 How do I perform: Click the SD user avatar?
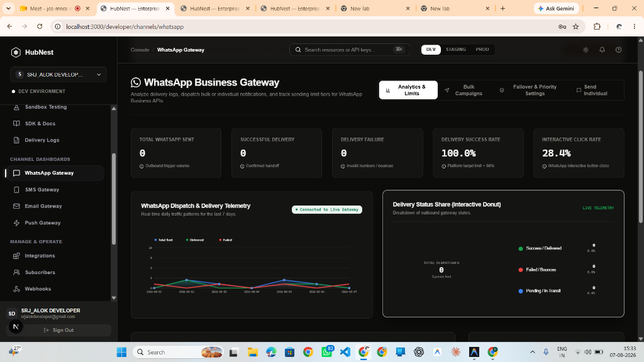pos(12,314)
